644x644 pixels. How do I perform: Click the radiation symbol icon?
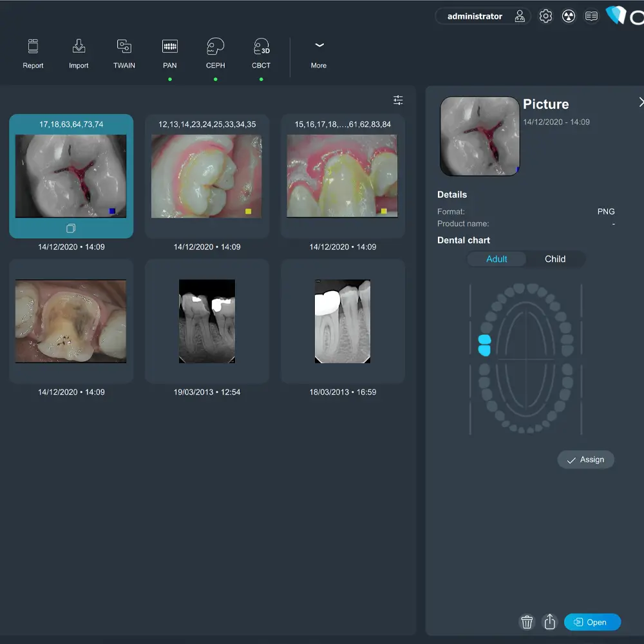(x=568, y=17)
